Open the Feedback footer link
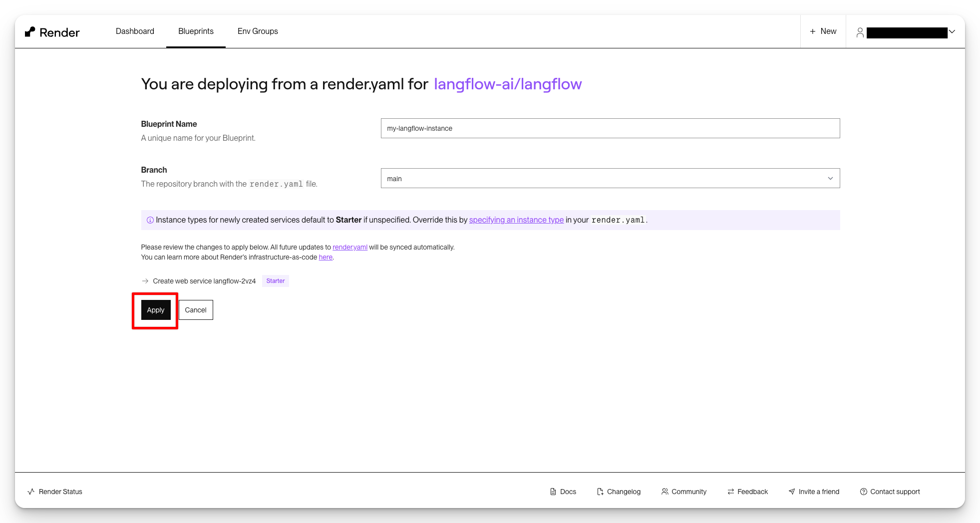 (x=747, y=492)
